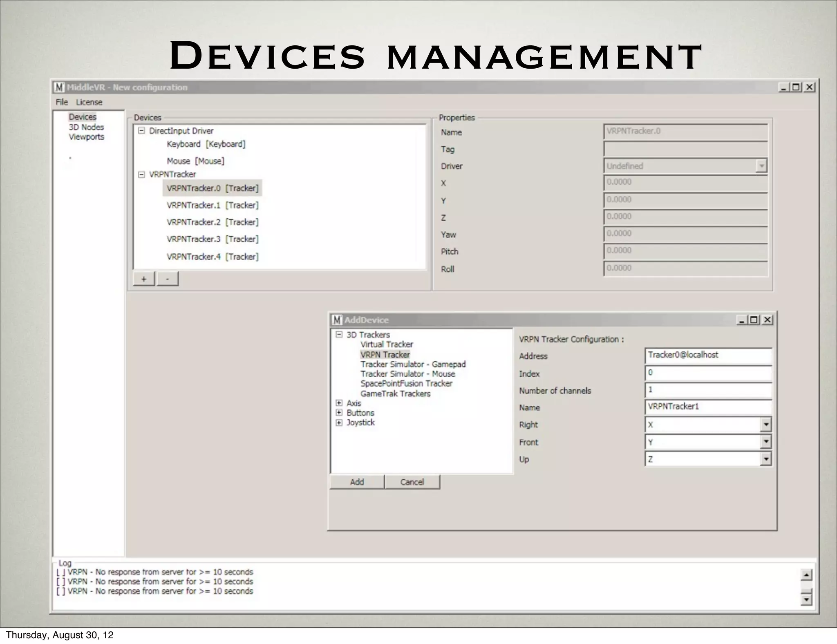Click the Roll property field
Screen dimensions: 837x644
(x=685, y=268)
